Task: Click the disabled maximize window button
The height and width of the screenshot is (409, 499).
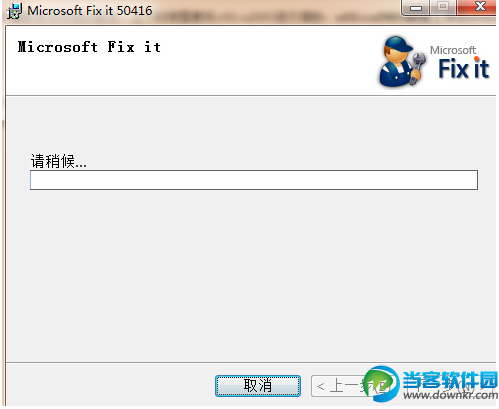Action: coord(443,7)
